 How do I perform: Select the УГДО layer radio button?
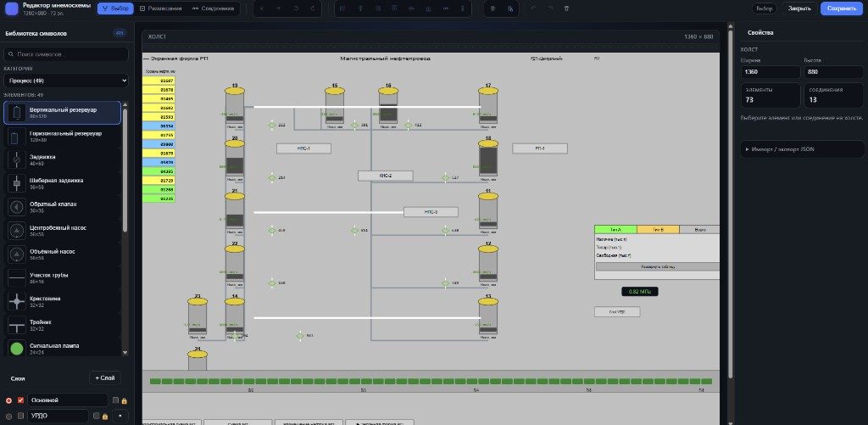[8, 417]
